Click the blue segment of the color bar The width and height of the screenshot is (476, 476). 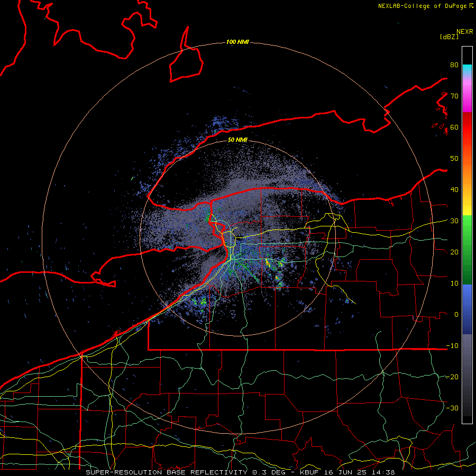467,309
